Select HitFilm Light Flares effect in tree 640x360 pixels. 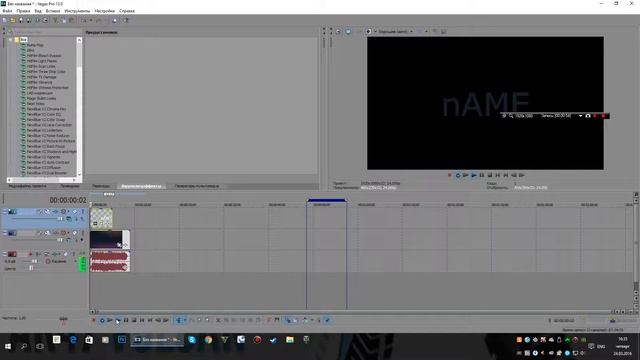(42, 61)
